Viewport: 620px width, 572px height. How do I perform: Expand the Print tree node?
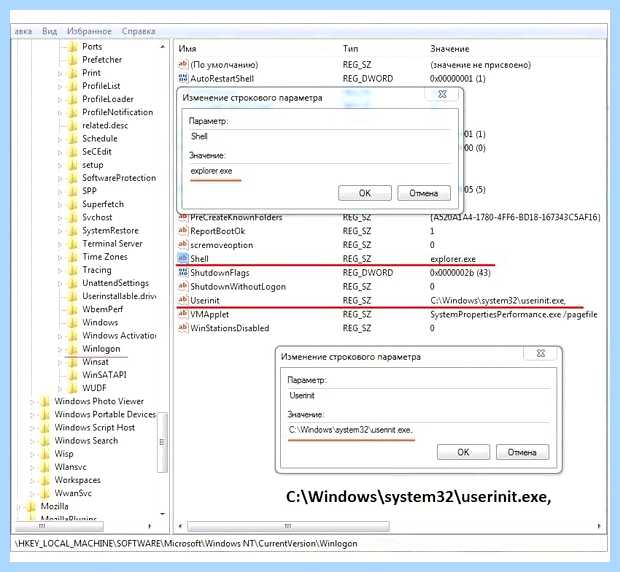pyautogui.click(x=60, y=73)
